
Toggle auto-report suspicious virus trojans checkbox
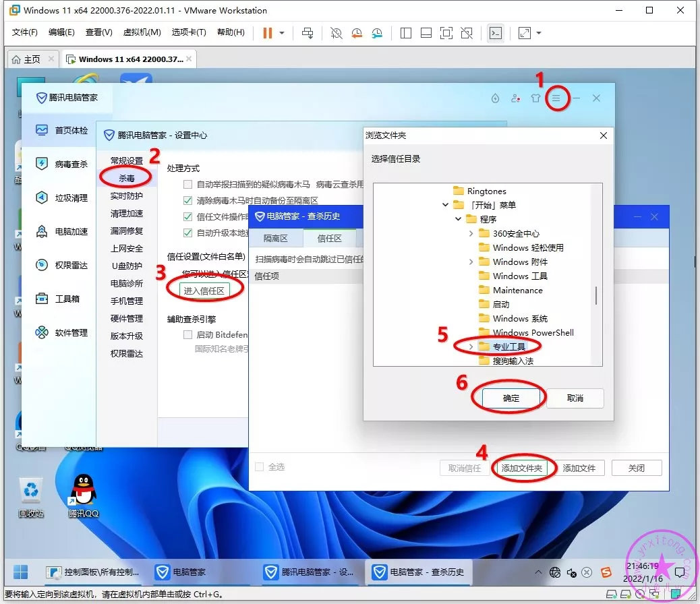tap(188, 184)
